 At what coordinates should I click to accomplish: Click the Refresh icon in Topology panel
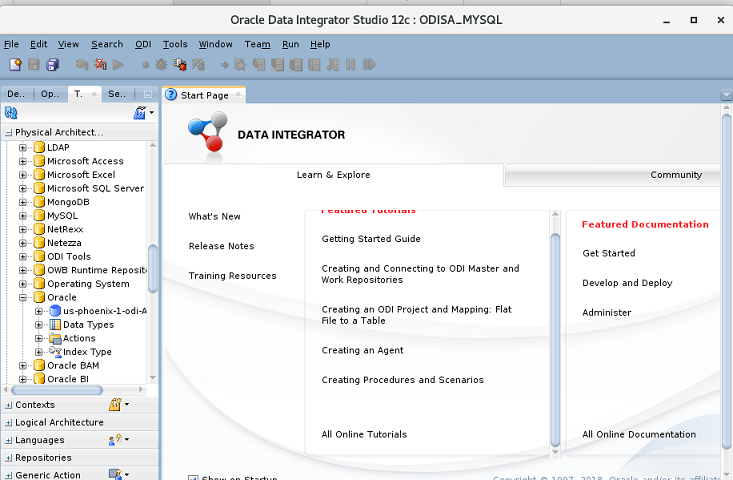click(11, 113)
